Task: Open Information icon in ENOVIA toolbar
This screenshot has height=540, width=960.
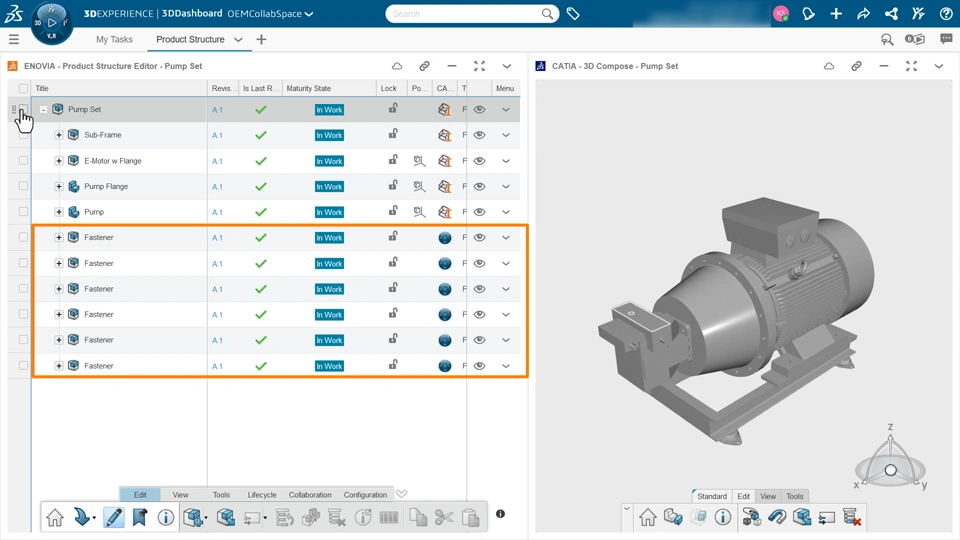Action: (165, 517)
